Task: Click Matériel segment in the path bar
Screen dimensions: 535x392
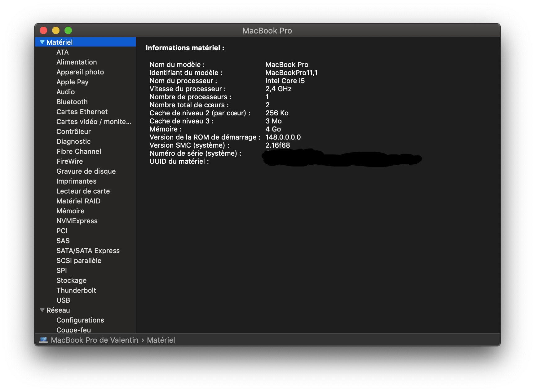Action: click(161, 340)
